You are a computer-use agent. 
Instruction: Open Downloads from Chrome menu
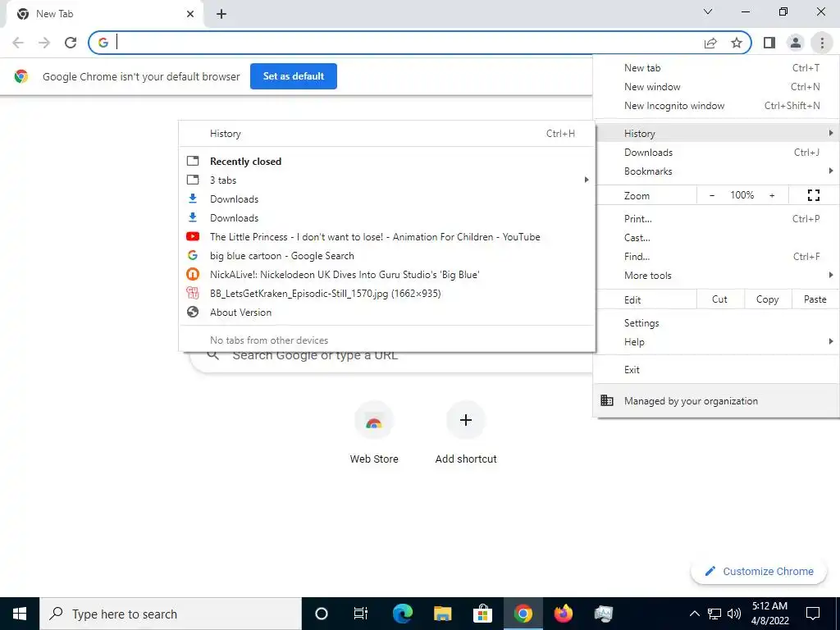tap(716, 153)
